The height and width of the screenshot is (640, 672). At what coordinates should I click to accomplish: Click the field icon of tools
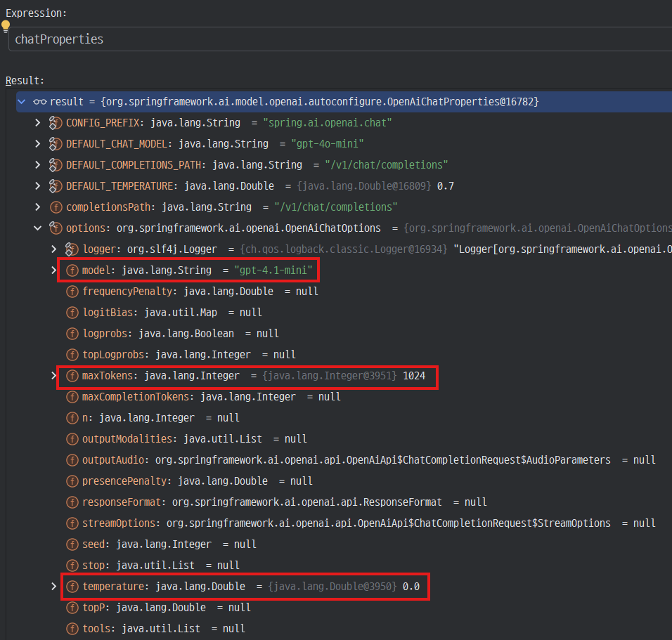[x=72, y=629]
